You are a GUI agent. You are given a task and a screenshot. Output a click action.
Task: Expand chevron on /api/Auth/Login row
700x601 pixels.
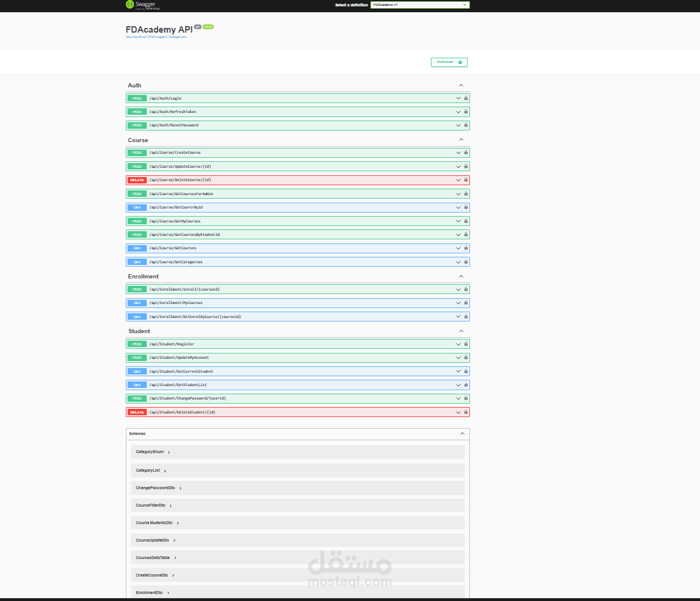458,98
